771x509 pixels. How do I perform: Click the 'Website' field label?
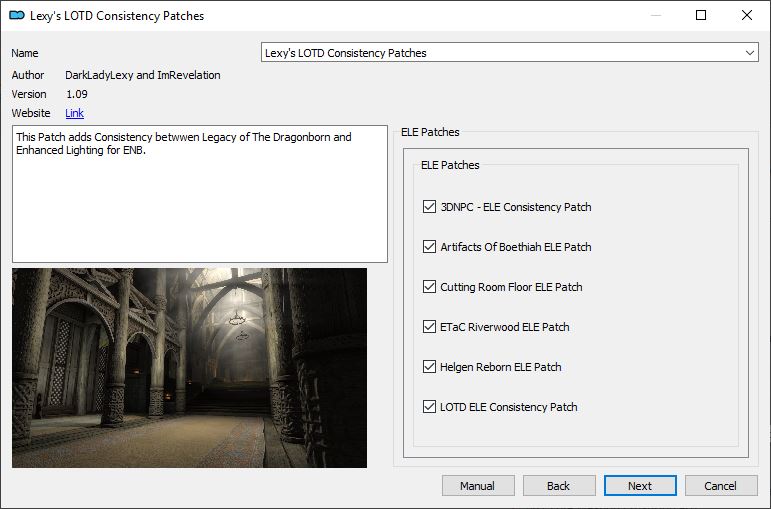pyautogui.click(x=30, y=113)
